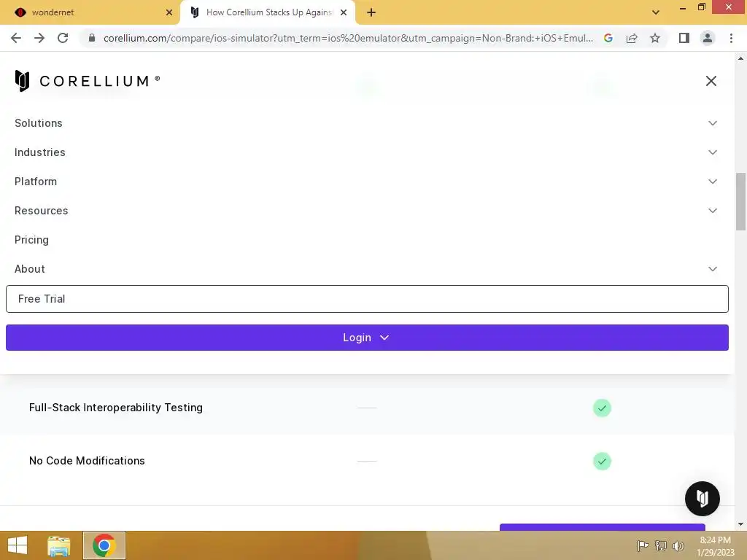Select the Full-Stack Interoperability Testing text
Screen dimensions: 747x560
point(116,408)
